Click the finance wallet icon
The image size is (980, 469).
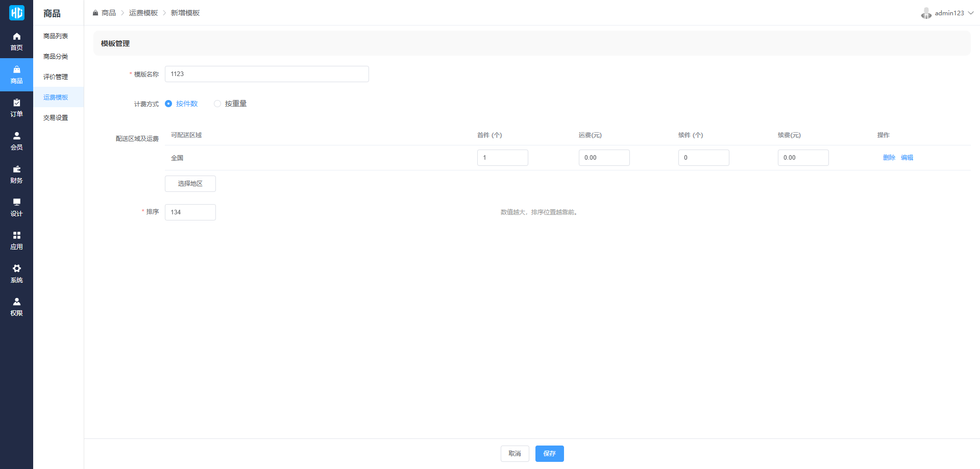click(16, 169)
